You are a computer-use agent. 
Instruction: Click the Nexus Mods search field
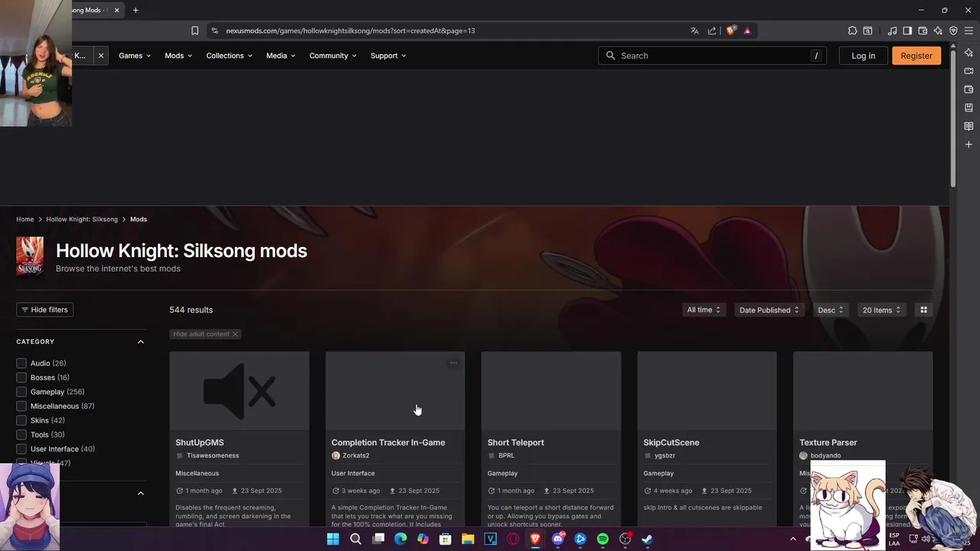(712, 56)
